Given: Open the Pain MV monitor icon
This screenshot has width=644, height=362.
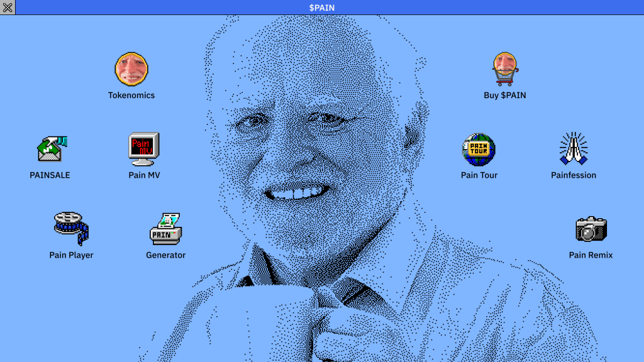Looking at the screenshot, I should pyautogui.click(x=144, y=149).
